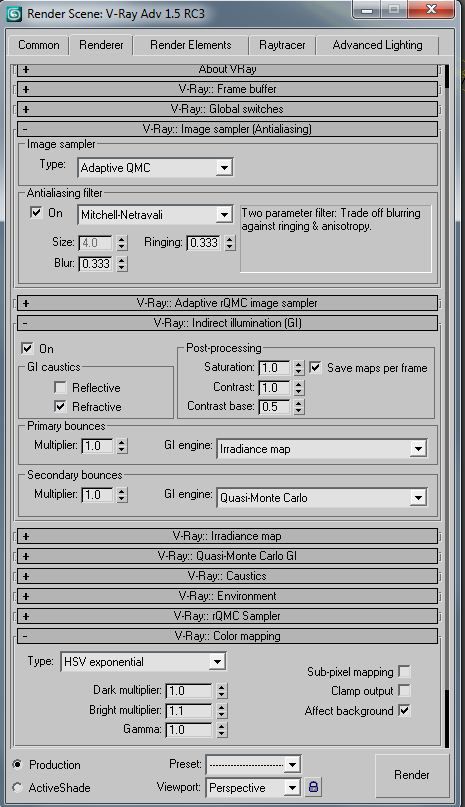This screenshot has width=465, height=807.
Task: Toggle the Antialiasing filter On checkbox
Action: pyautogui.click(x=36, y=213)
